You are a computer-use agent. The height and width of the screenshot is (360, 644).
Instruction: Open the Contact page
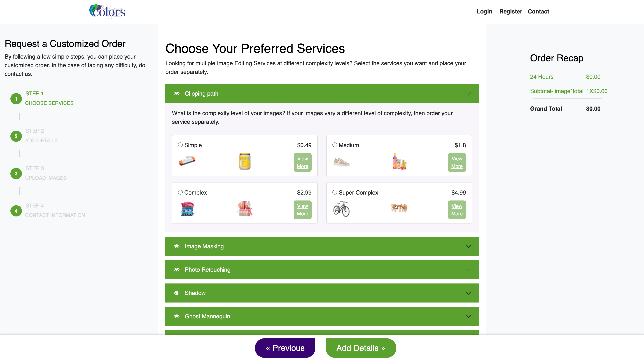pos(538,11)
